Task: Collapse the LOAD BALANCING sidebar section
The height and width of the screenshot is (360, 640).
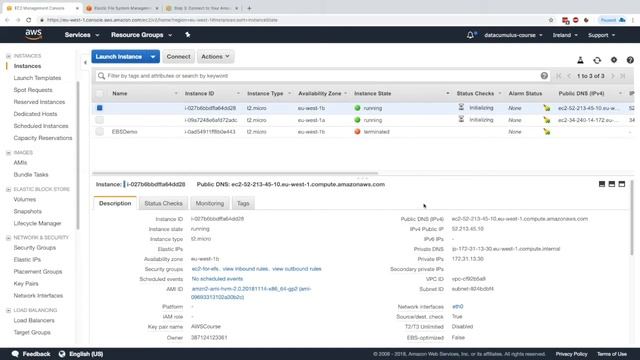Action: pyautogui.click(x=8, y=310)
